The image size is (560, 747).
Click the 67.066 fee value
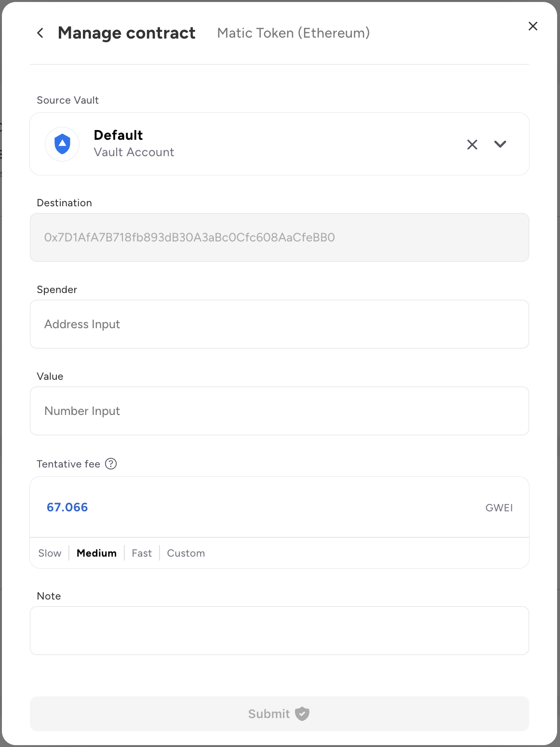(x=67, y=507)
